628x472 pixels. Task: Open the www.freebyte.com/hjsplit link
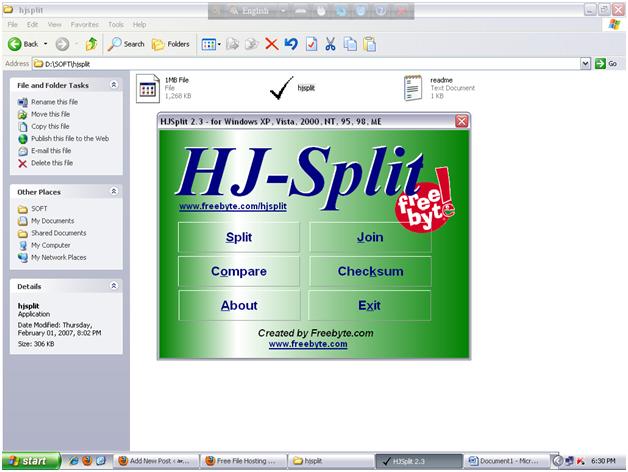click(233, 206)
